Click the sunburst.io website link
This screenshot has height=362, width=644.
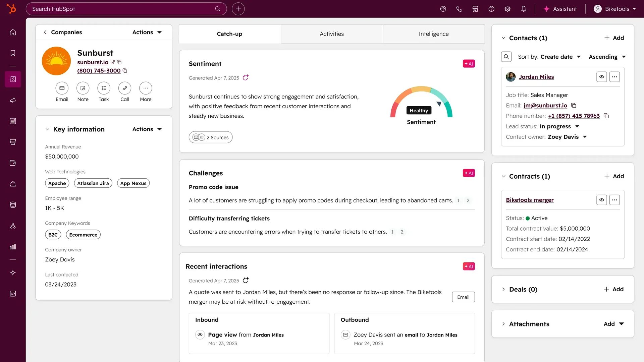pos(92,62)
